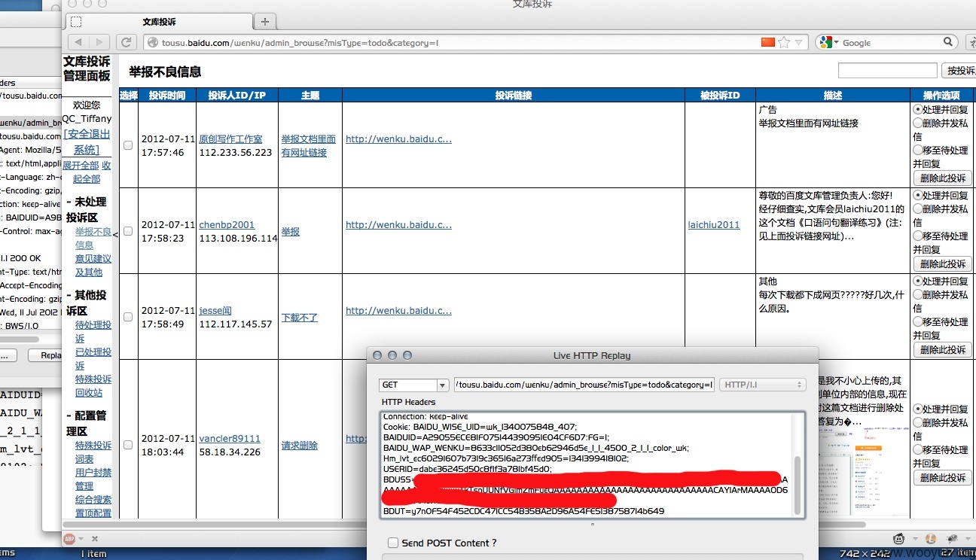Select 删除并发私信 radio in first row
This screenshot has width=976, height=560.
917,123
